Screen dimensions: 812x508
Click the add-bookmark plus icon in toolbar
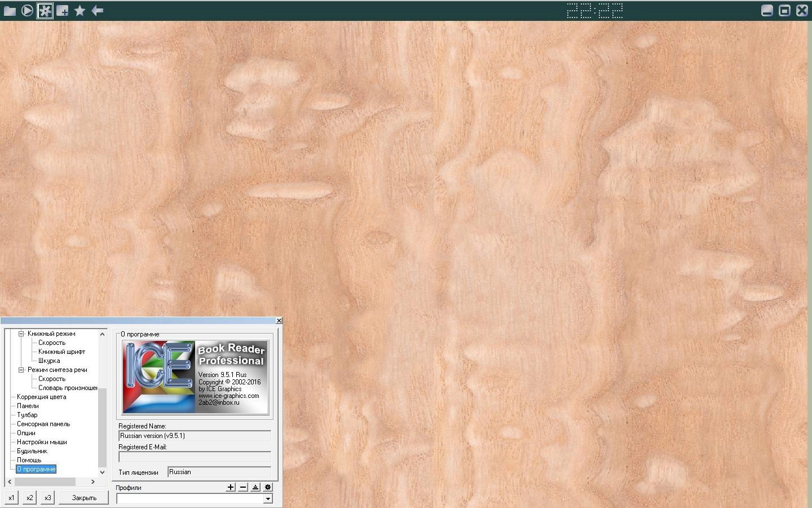63,11
